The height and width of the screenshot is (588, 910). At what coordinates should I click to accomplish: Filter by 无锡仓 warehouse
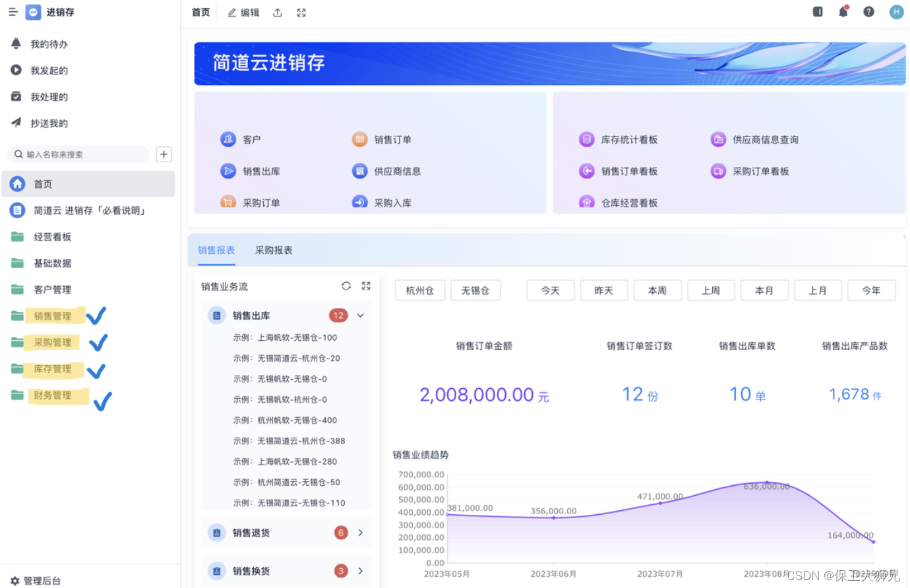[x=475, y=290]
